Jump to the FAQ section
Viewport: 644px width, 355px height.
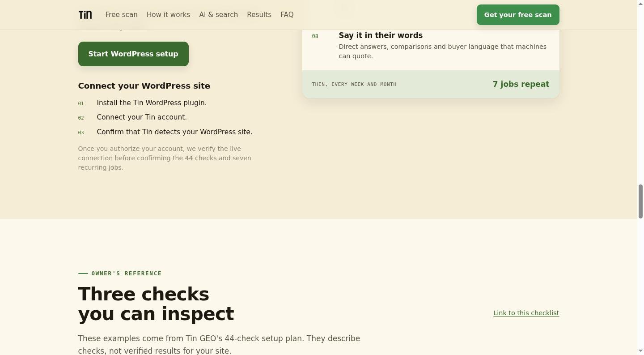(x=287, y=15)
